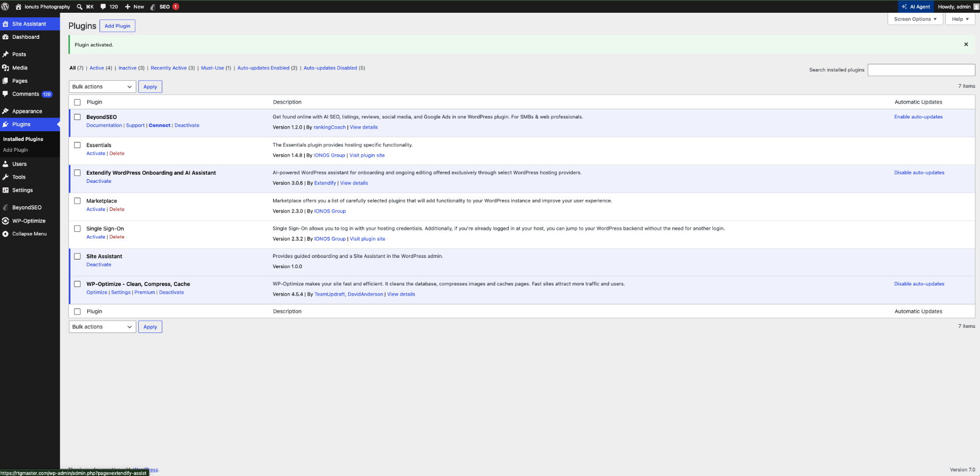Check the Marketplace plugin checkbox

pyautogui.click(x=78, y=201)
